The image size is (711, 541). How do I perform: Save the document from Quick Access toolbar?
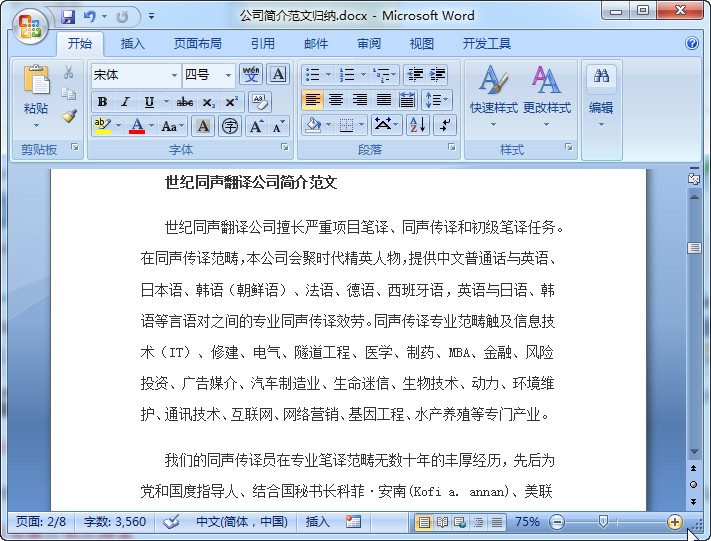click(x=68, y=17)
